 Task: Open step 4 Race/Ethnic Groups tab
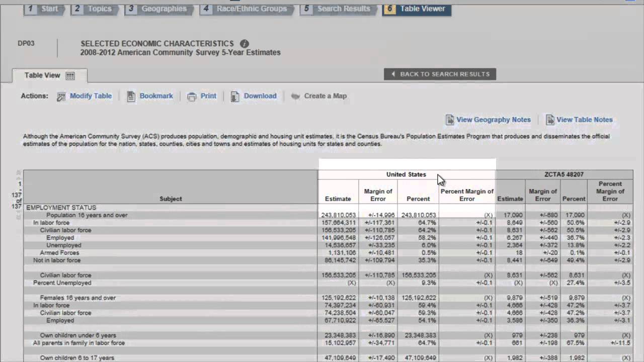pyautogui.click(x=247, y=9)
